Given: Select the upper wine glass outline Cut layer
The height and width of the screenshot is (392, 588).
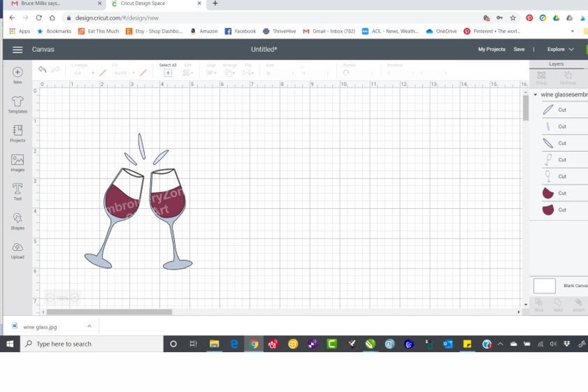Looking at the screenshot, I should click(565, 160).
